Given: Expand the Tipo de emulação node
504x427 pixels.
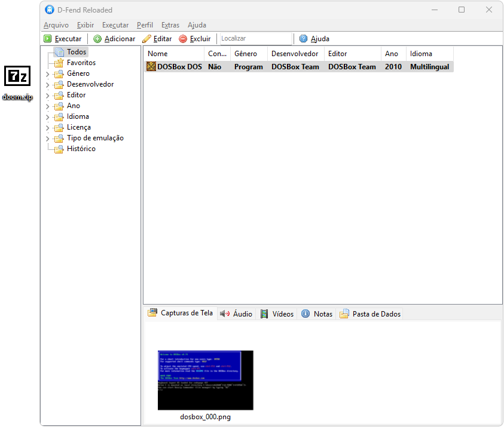Looking at the screenshot, I should click(48, 139).
